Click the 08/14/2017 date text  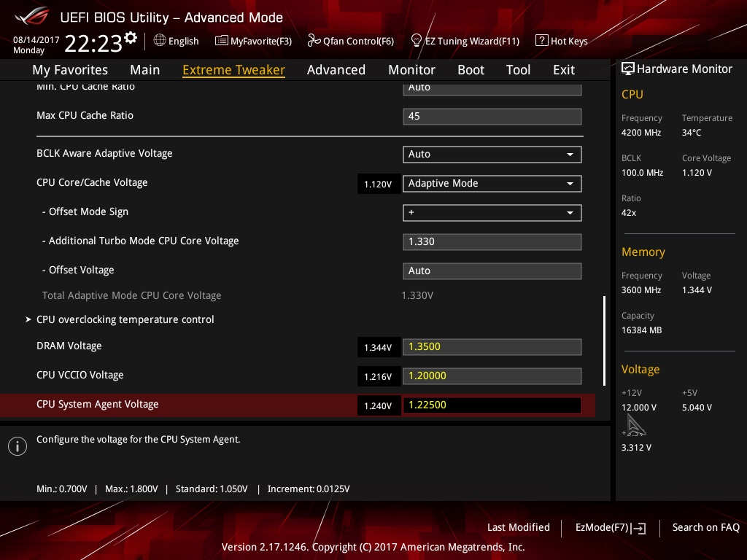pos(36,39)
